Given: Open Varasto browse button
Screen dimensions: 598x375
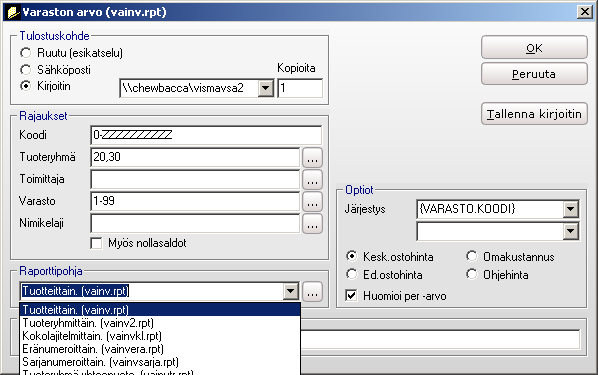Looking at the screenshot, I should [312, 202].
